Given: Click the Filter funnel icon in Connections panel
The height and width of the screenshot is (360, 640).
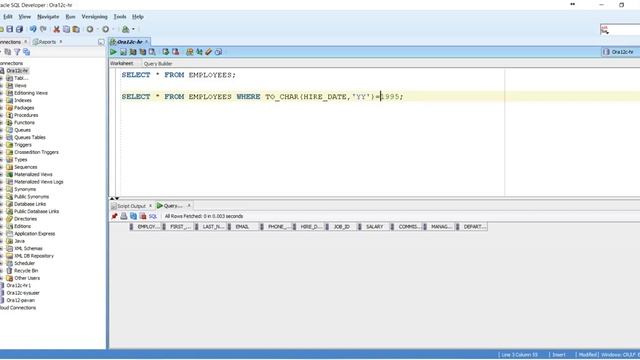Looking at the screenshot, I should (17, 52).
